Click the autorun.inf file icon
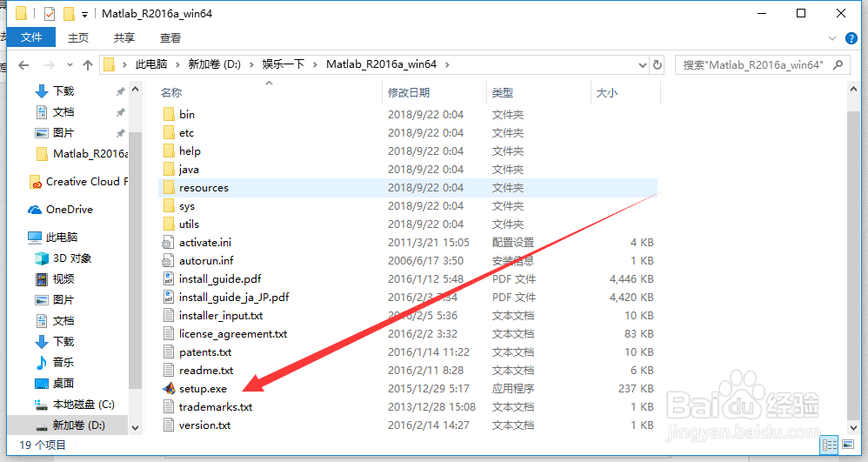 click(x=168, y=261)
